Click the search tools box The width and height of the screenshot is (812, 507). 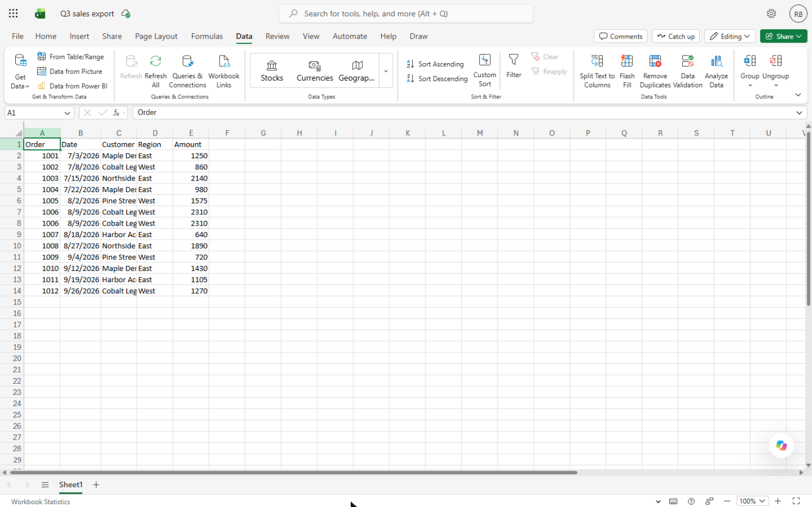(x=406, y=13)
